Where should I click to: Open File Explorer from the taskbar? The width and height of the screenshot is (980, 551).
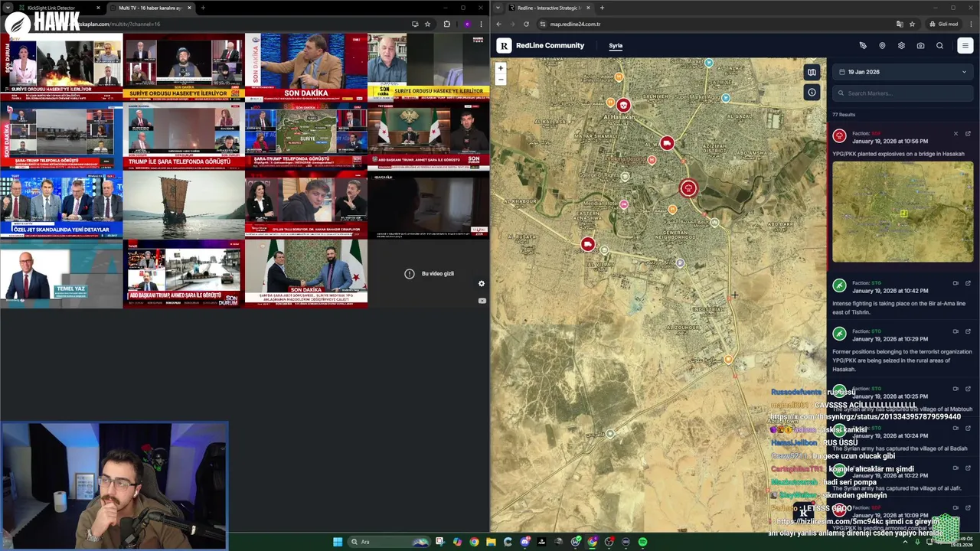(x=491, y=542)
